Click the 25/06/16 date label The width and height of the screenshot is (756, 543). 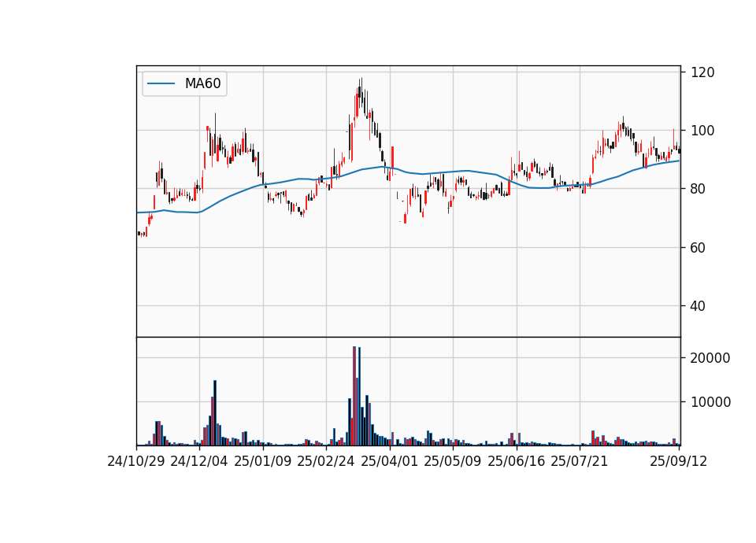click(x=517, y=461)
